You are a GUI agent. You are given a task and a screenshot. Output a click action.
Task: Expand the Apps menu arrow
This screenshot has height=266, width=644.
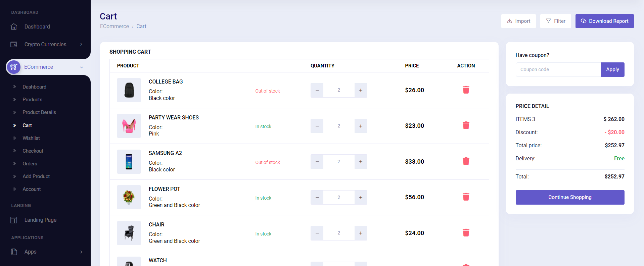[81, 252]
